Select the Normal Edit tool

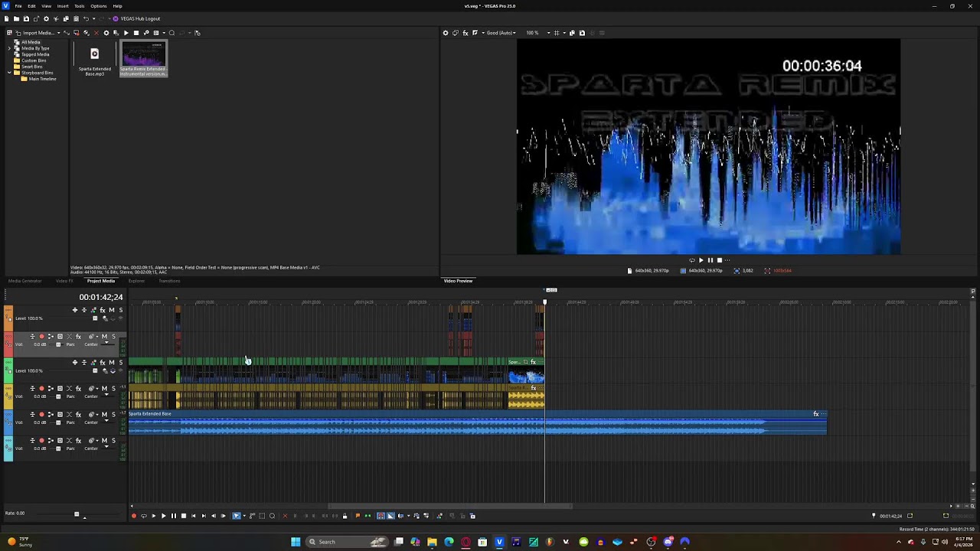tap(236, 516)
